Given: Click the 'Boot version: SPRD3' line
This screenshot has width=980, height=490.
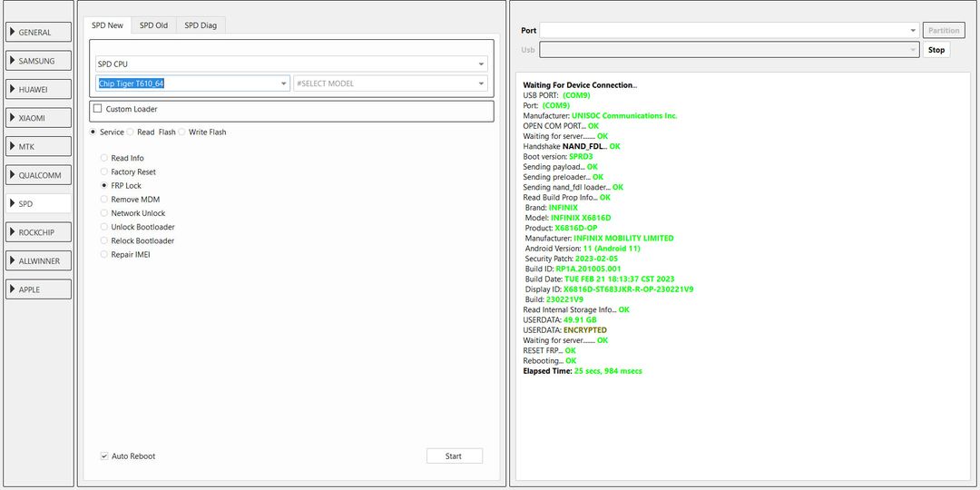Looking at the screenshot, I should click(x=557, y=156).
